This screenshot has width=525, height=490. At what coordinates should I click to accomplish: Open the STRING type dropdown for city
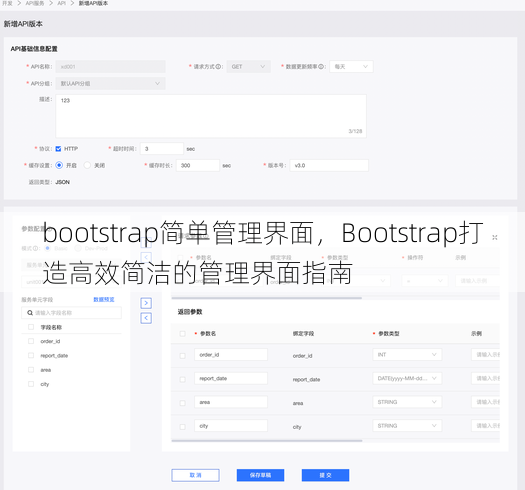407,426
